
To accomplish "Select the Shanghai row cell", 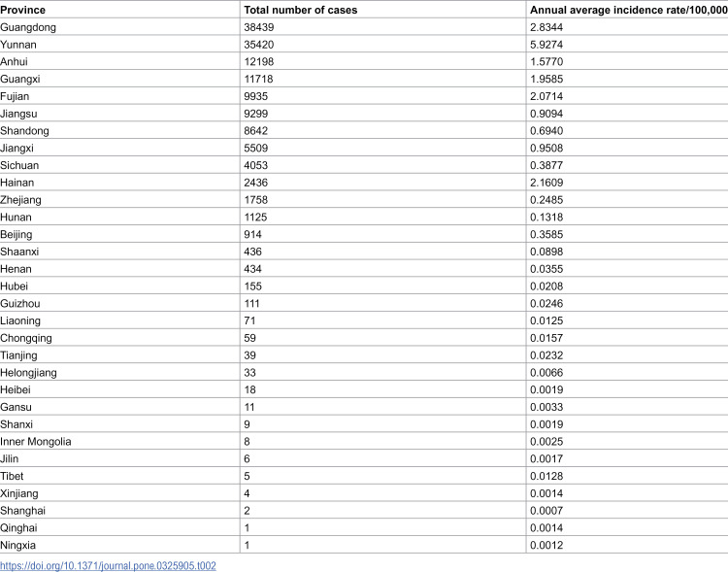I will click(x=22, y=511).
